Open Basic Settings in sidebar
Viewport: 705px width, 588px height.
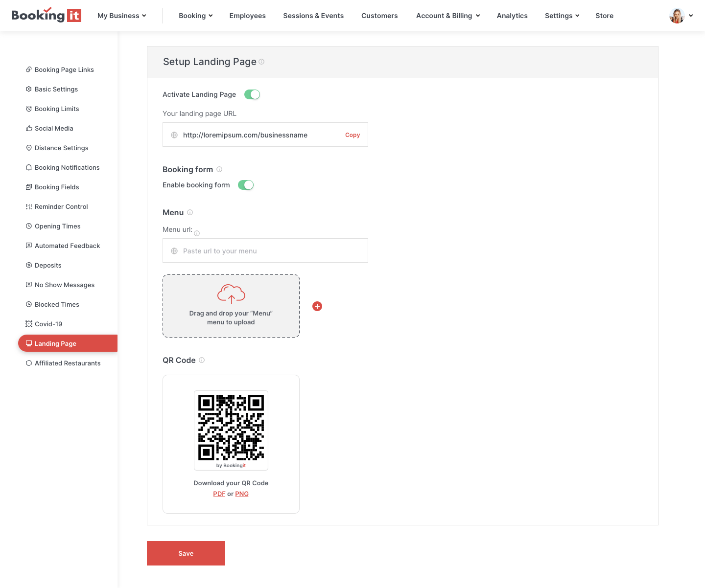tap(56, 89)
